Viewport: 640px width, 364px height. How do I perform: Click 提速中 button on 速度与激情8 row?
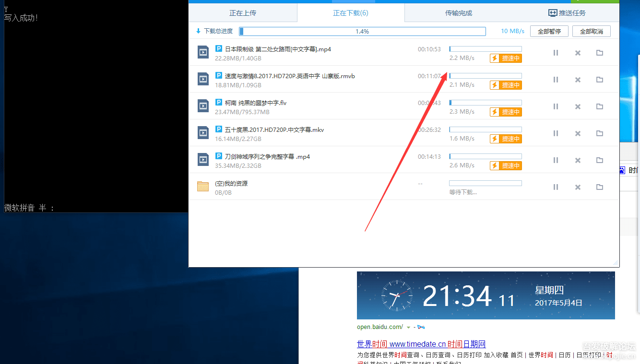pyautogui.click(x=506, y=85)
